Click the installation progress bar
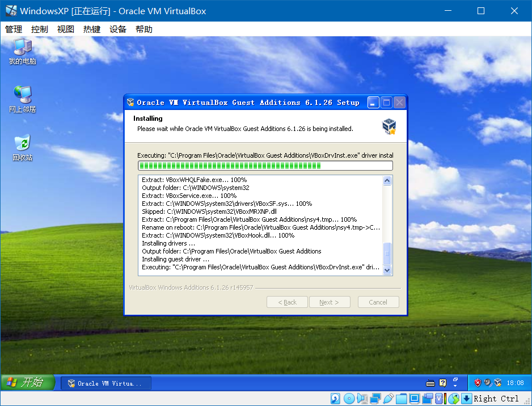 [265, 166]
